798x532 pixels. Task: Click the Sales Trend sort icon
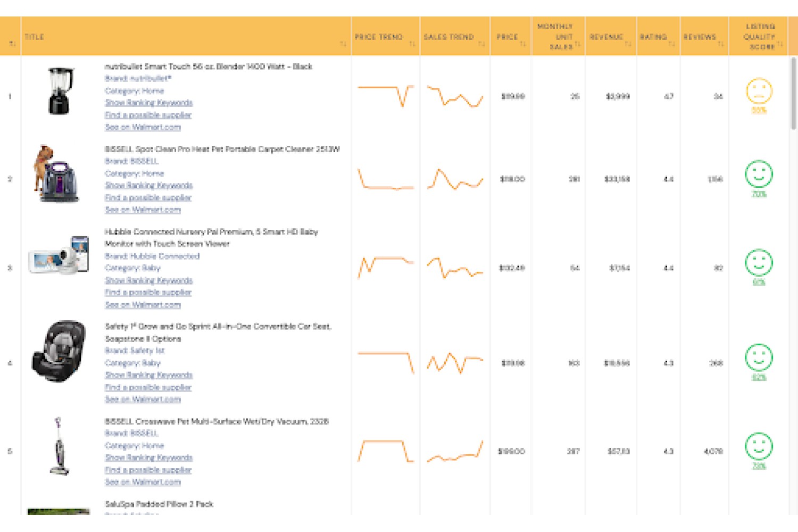pos(481,44)
